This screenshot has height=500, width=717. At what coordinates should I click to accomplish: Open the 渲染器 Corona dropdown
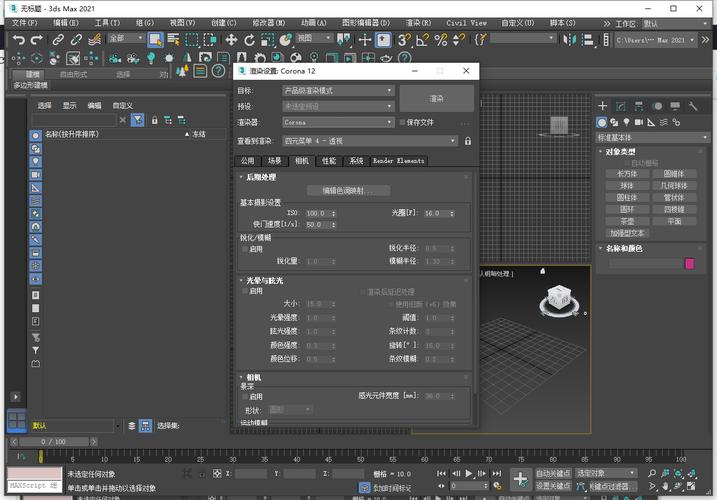pyautogui.click(x=338, y=122)
